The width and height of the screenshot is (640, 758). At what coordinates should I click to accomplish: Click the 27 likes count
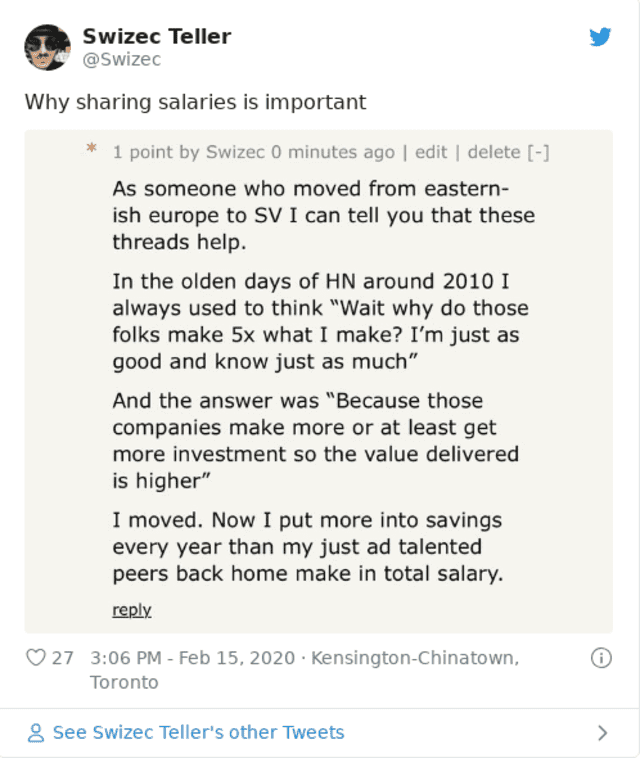62,658
